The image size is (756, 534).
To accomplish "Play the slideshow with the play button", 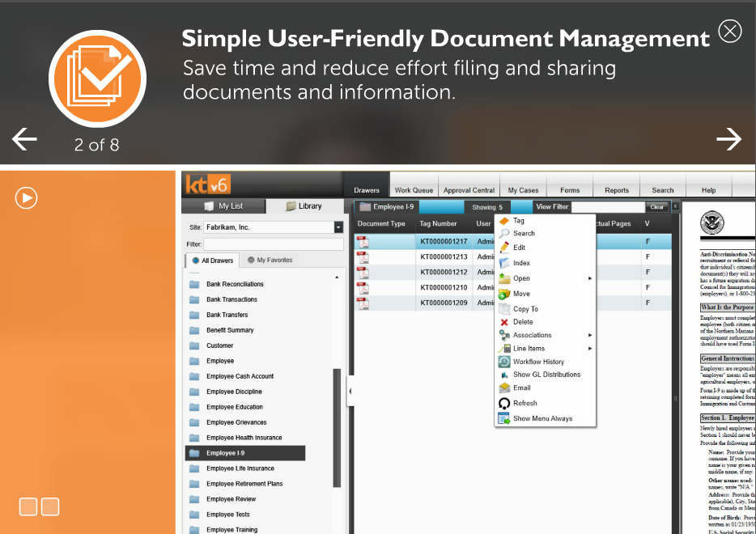I will point(26,198).
